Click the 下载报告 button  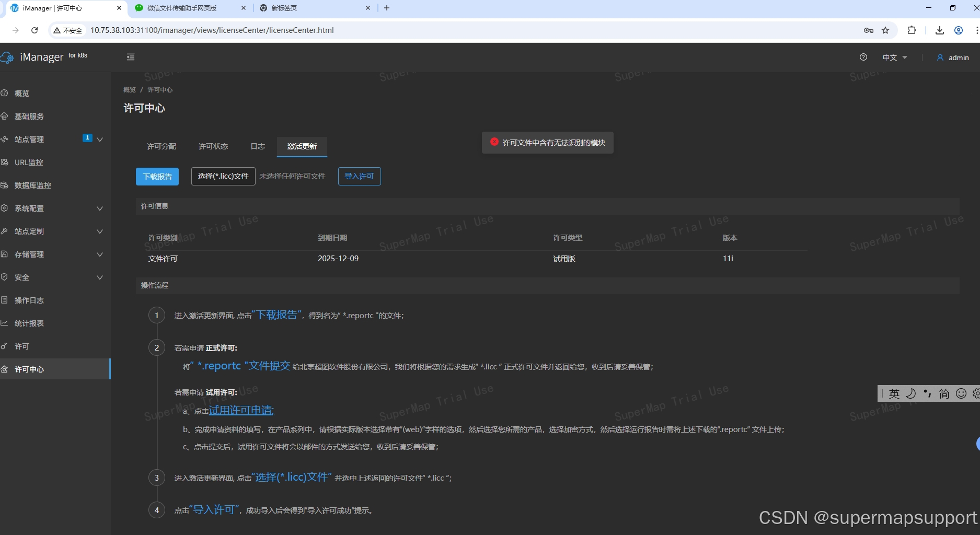coord(157,177)
